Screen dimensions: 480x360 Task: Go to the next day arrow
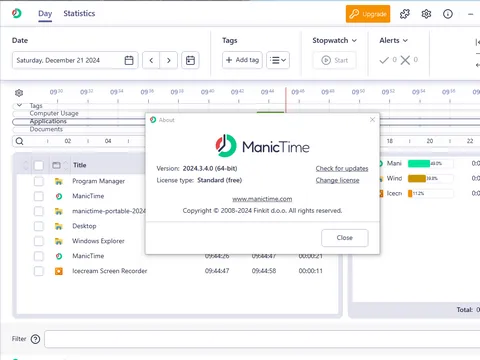(169, 60)
